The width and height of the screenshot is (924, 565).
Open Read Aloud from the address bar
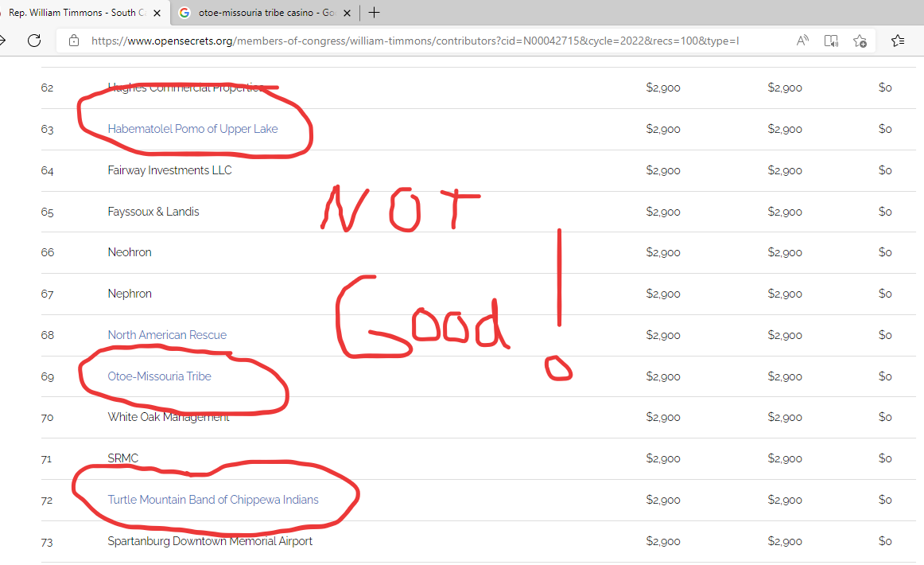coord(802,41)
